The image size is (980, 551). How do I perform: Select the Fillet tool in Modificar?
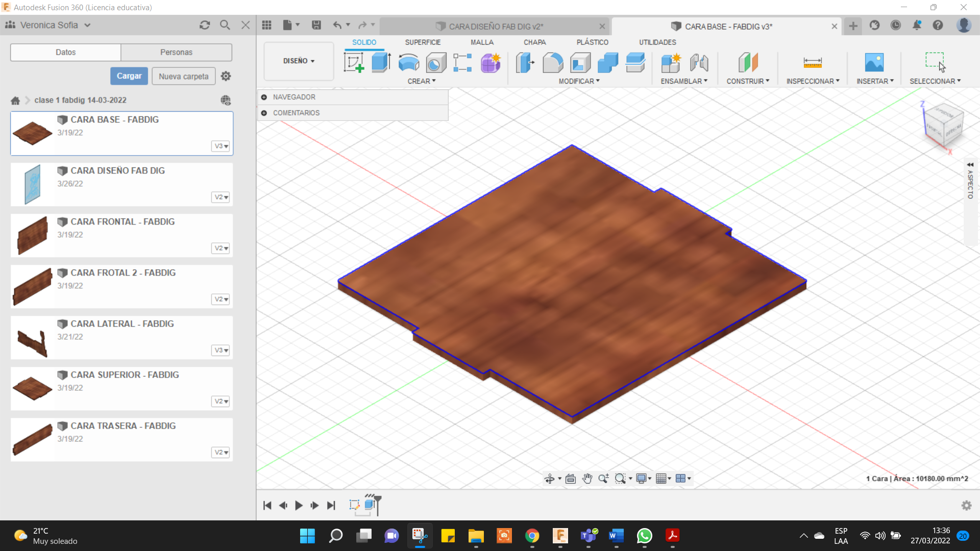(553, 63)
